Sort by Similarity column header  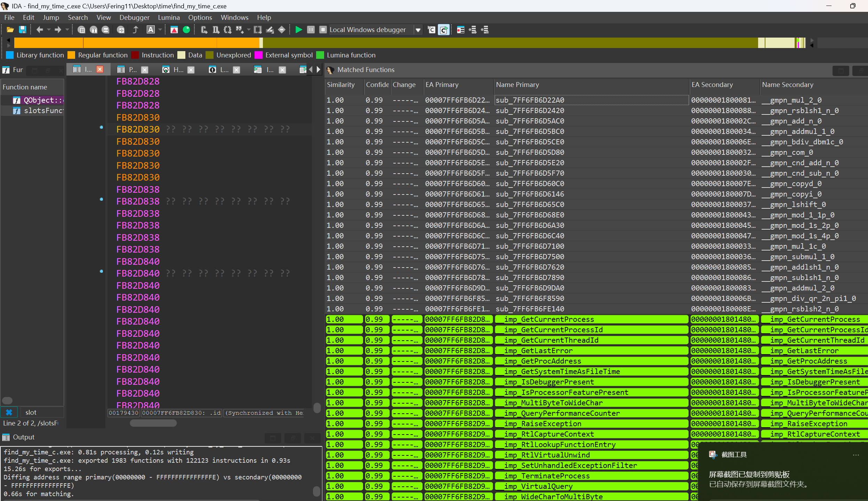[x=341, y=85]
